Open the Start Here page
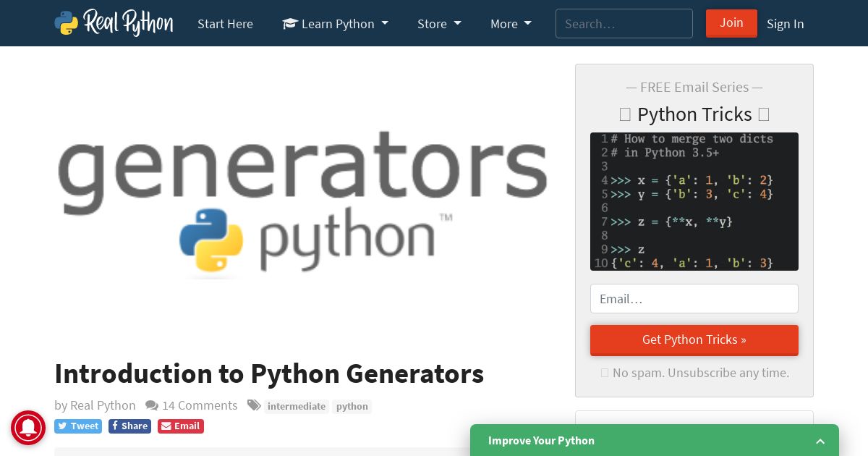Image resolution: width=868 pixels, height=456 pixels. pos(225,24)
